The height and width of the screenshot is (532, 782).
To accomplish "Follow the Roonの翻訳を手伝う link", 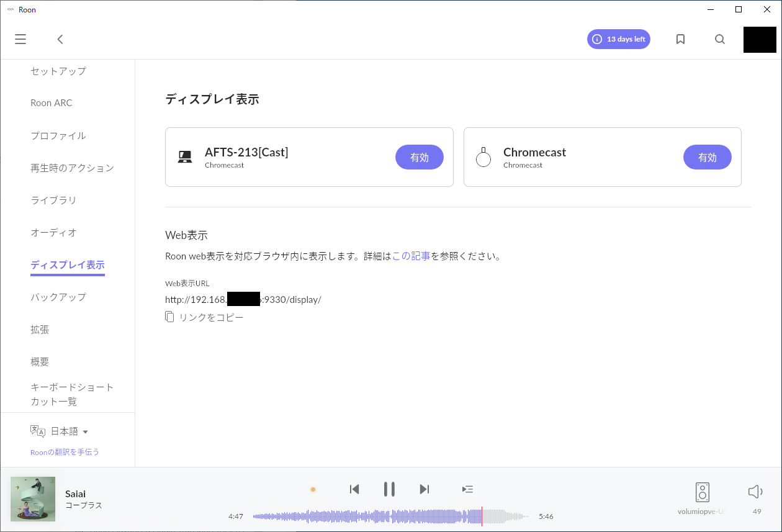I will [65, 452].
